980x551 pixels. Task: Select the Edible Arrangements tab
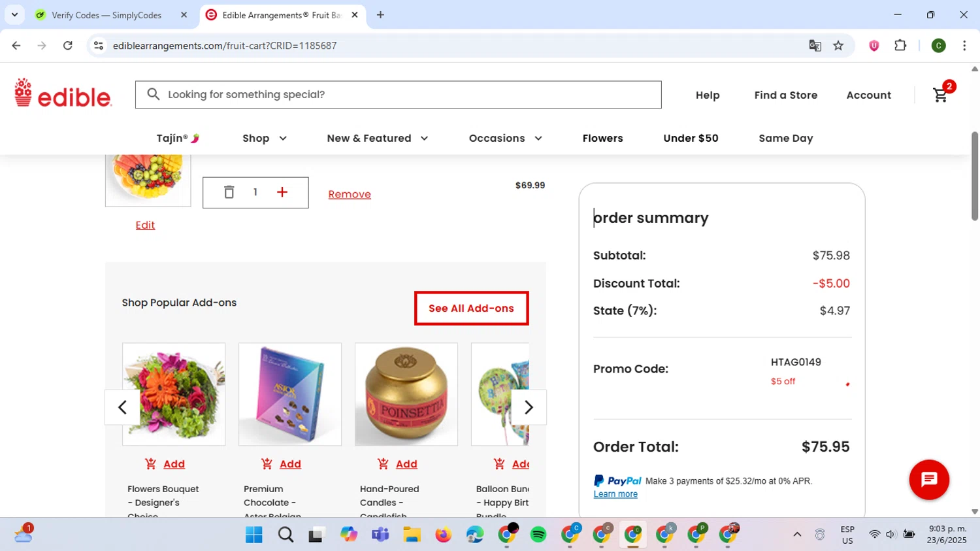[x=282, y=15]
